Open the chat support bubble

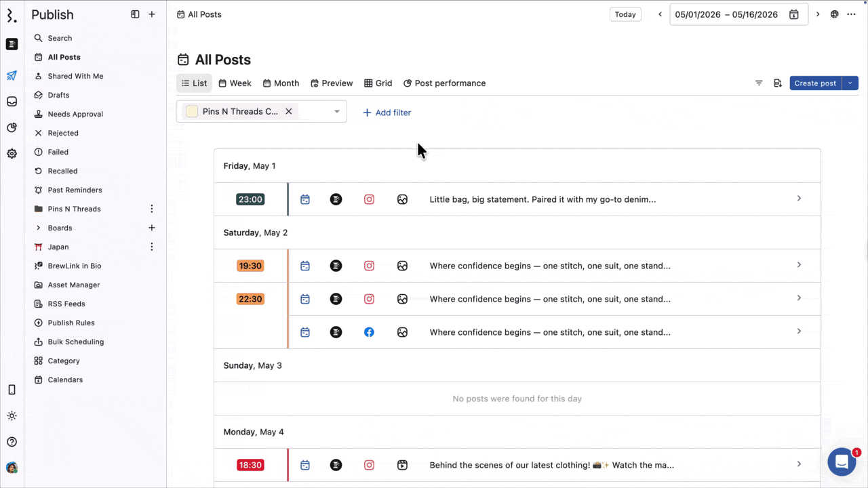pyautogui.click(x=842, y=462)
